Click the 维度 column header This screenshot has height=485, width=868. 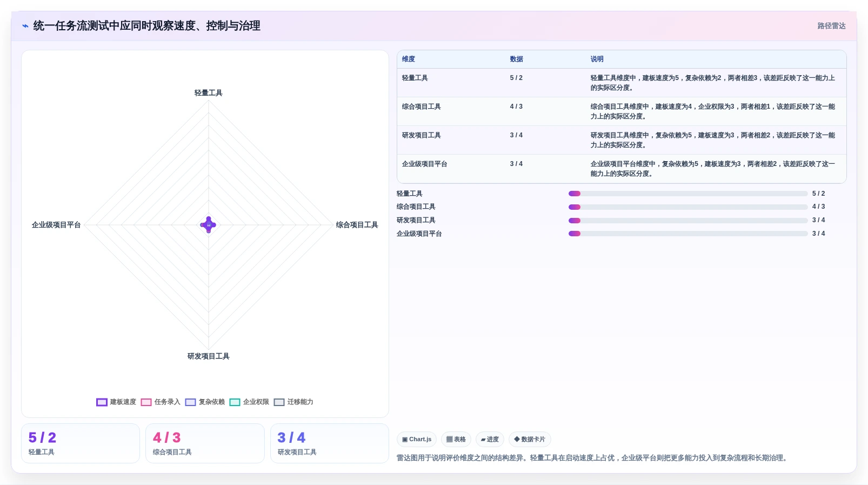pyautogui.click(x=409, y=59)
